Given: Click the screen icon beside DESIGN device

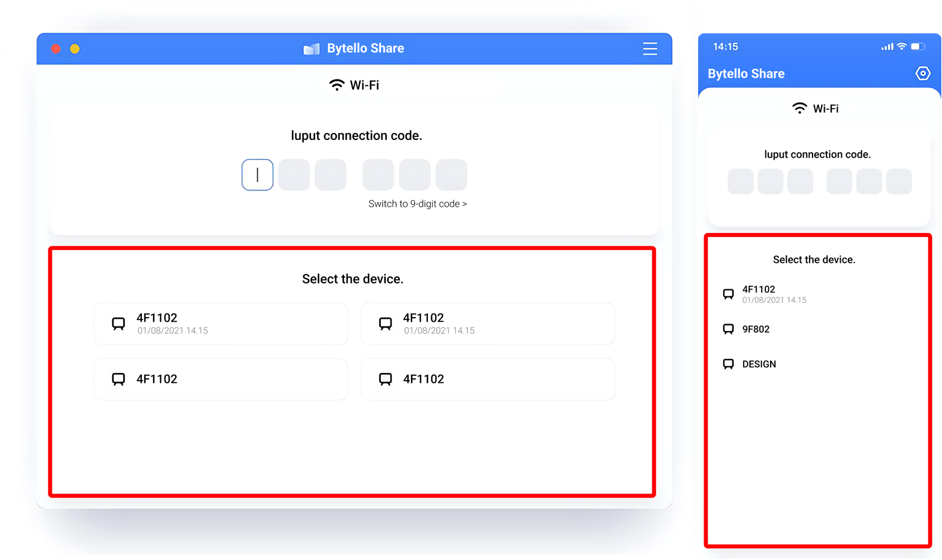Looking at the screenshot, I should (728, 364).
